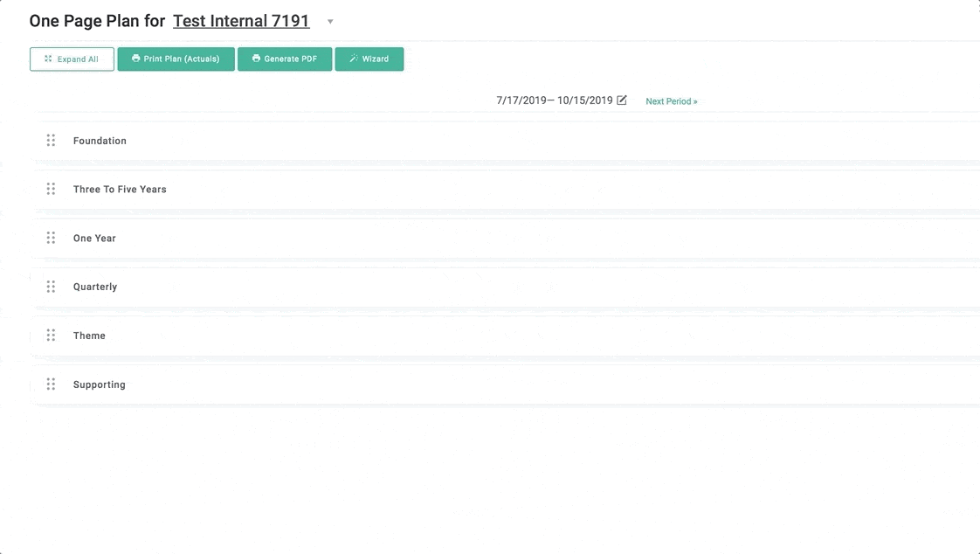Expand the One Year section
Viewport: 980px width, 554px height.
pyautogui.click(x=94, y=239)
